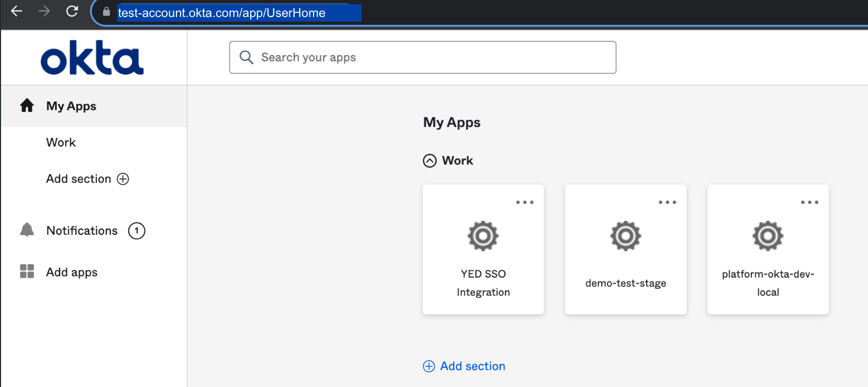Focus the Search your apps field
The image size is (868, 387).
[422, 57]
